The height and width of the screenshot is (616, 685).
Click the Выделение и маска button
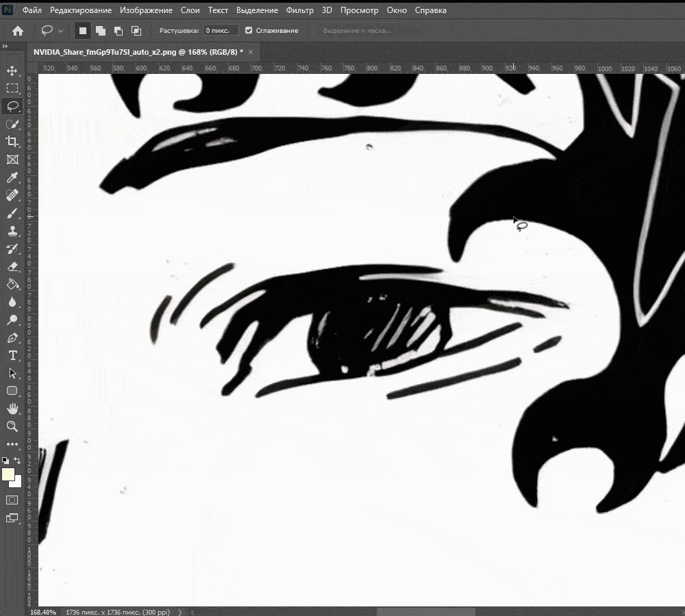357,31
